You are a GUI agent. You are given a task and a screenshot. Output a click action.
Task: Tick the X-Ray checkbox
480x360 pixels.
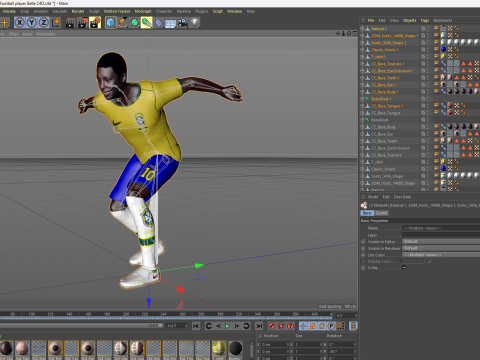point(404,267)
